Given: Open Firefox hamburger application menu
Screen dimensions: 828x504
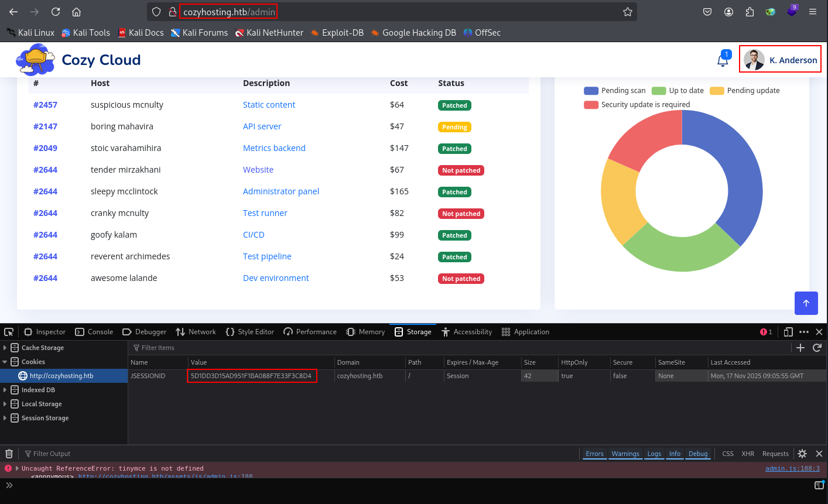Looking at the screenshot, I should [813, 12].
